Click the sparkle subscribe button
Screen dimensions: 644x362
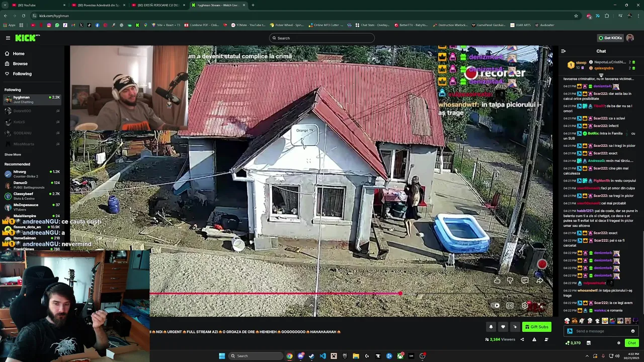(x=515, y=327)
